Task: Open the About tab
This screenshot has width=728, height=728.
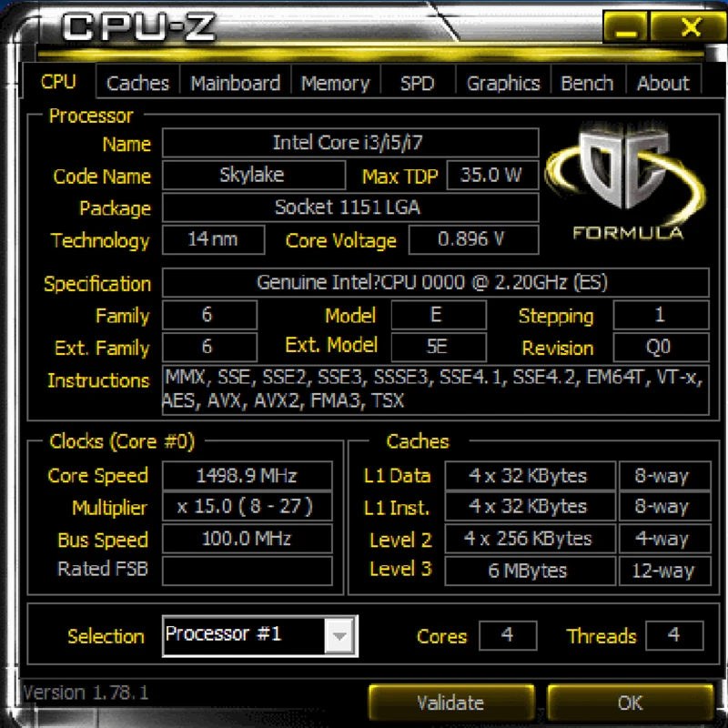Action: coord(663,83)
